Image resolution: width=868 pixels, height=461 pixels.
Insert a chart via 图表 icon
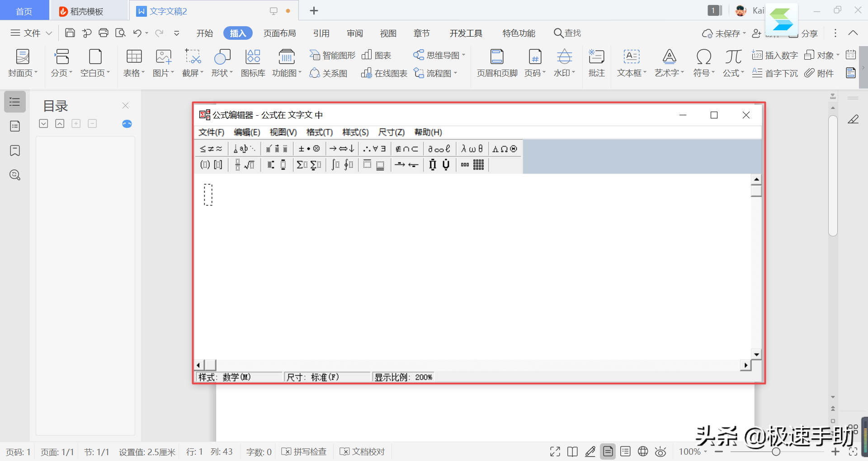pos(377,55)
